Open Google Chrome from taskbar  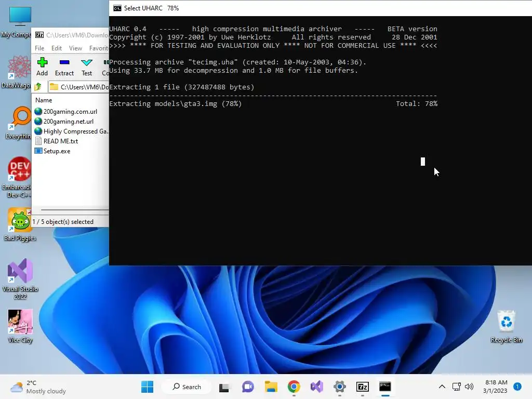click(x=294, y=387)
